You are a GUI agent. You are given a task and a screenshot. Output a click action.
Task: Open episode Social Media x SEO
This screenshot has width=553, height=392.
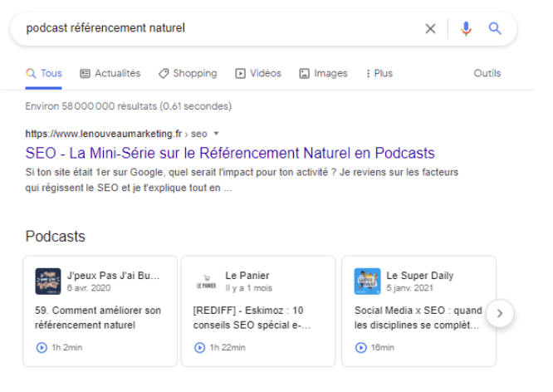click(418, 317)
